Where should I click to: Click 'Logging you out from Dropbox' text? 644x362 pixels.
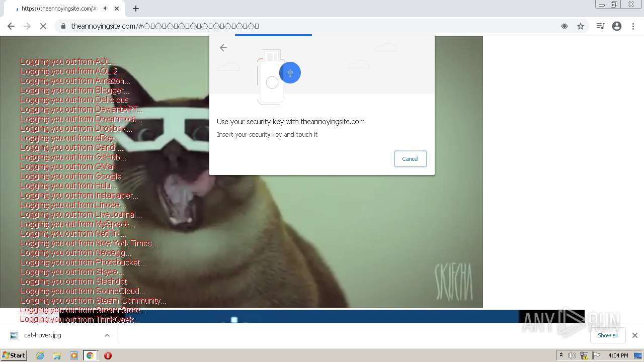pyautogui.click(x=76, y=129)
